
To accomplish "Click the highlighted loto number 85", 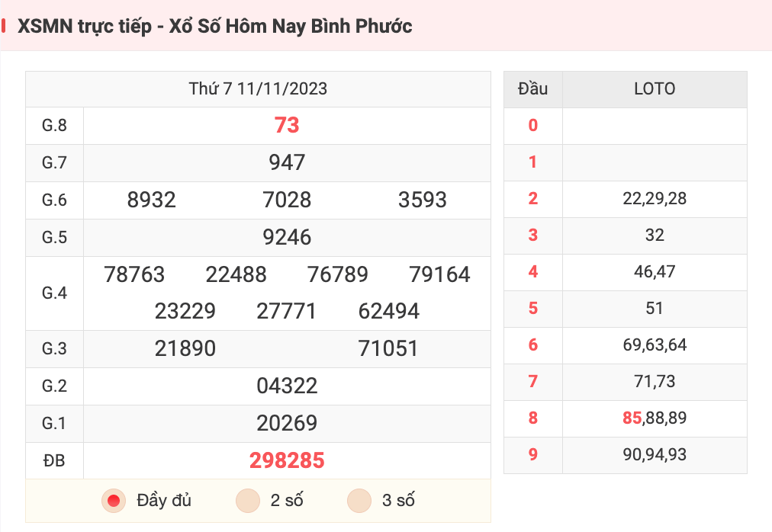I will tap(632, 418).
